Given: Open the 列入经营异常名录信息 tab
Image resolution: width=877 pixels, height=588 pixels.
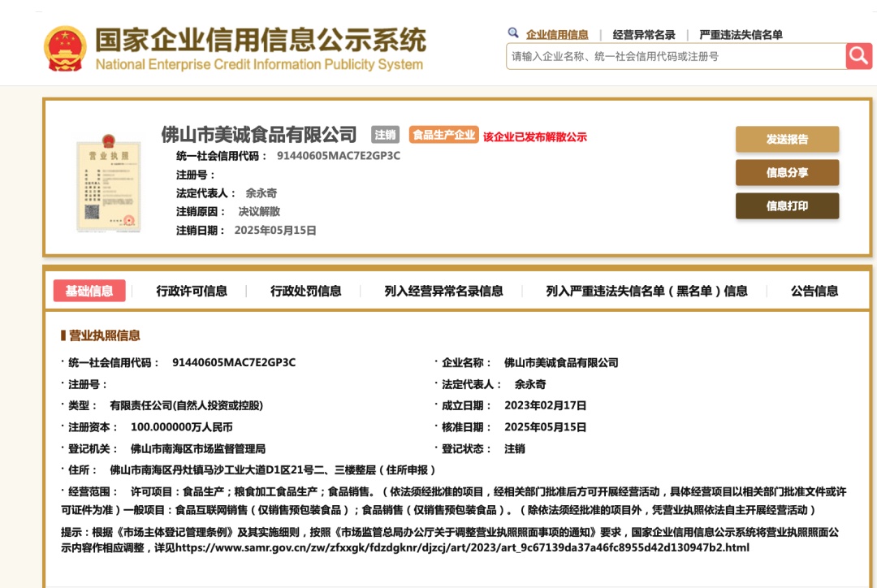Looking at the screenshot, I should pos(445,289).
